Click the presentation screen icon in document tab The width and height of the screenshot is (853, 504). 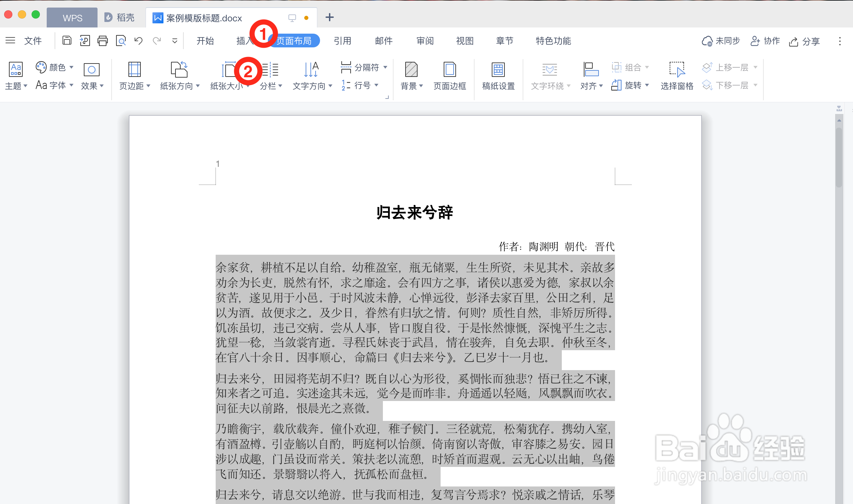pos(292,18)
